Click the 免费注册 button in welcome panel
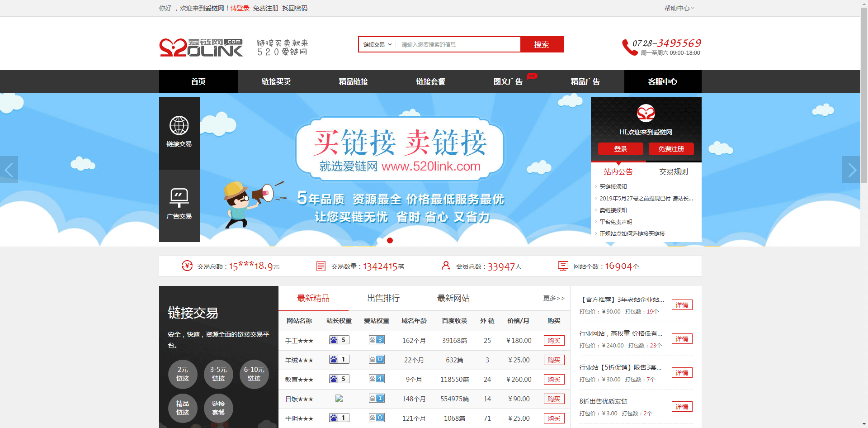 [x=671, y=149]
